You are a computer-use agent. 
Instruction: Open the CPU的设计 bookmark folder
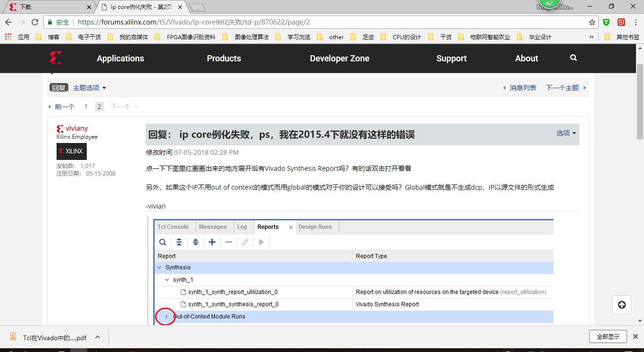(401, 37)
